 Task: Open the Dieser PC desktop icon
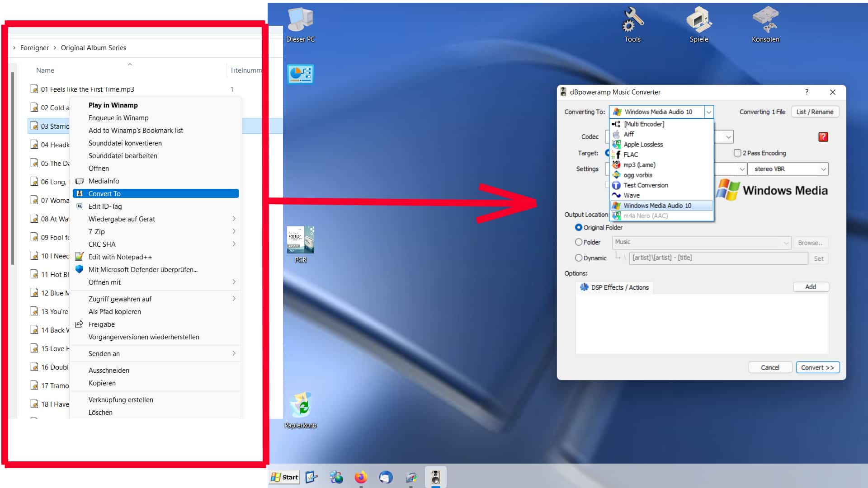pyautogui.click(x=300, y=25)
